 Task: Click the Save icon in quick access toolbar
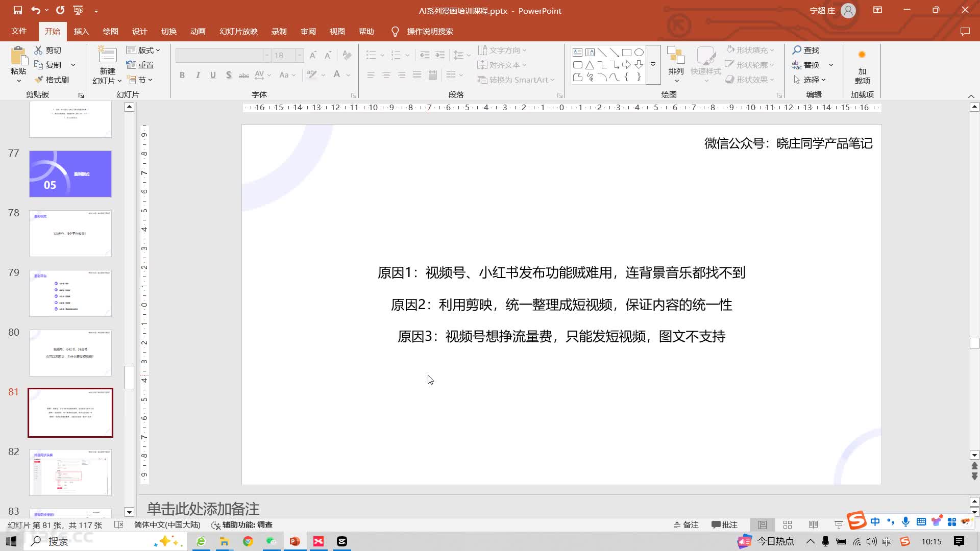[18, 10]
